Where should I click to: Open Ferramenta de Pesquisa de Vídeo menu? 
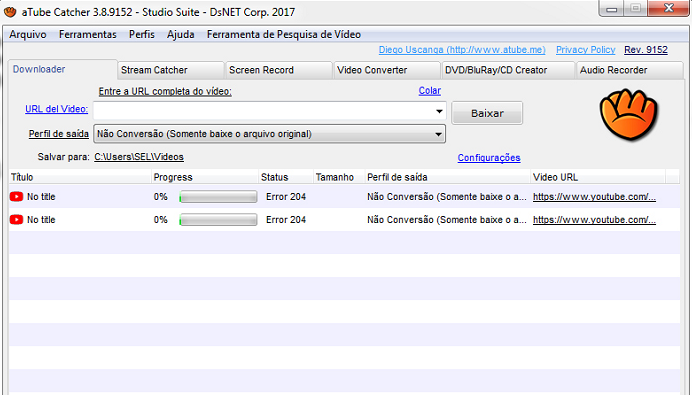tap(284, 34)
